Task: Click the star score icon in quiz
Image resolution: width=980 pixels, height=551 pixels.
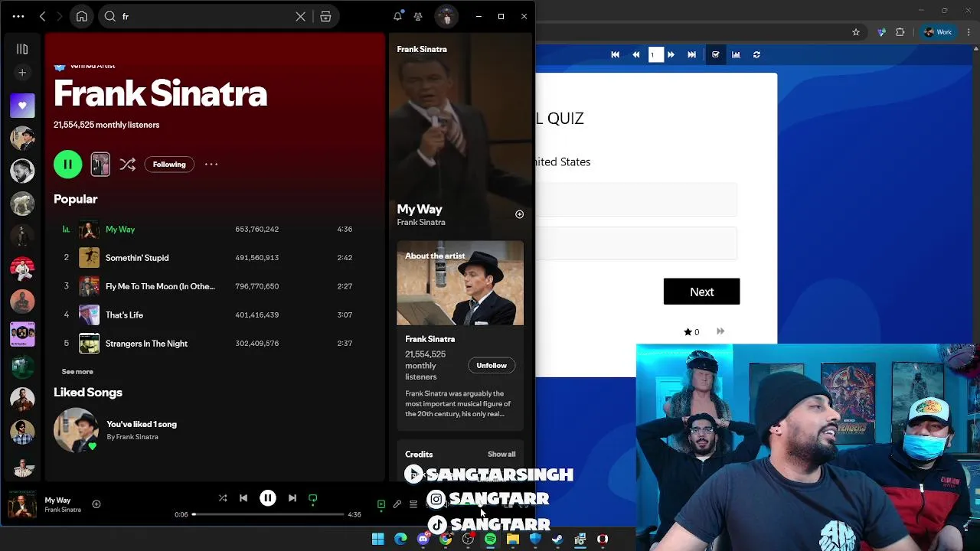Action: [688, 332]
